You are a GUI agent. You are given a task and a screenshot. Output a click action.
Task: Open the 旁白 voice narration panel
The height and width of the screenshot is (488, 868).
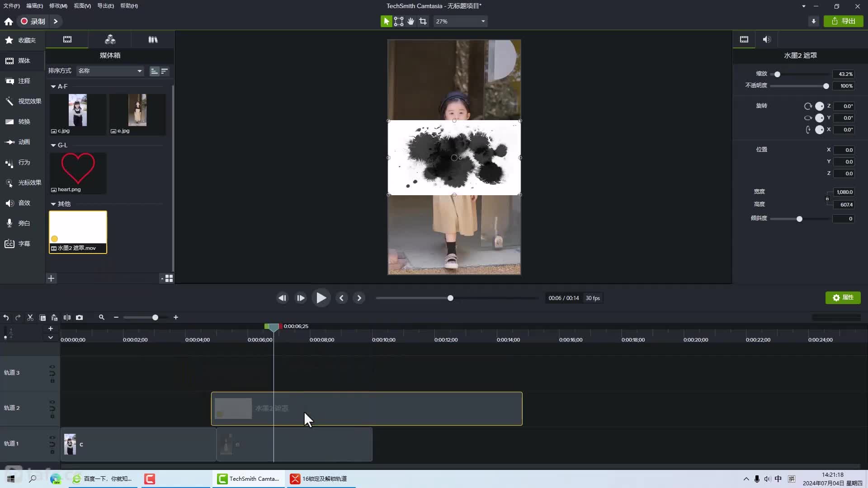click(23, 223)
